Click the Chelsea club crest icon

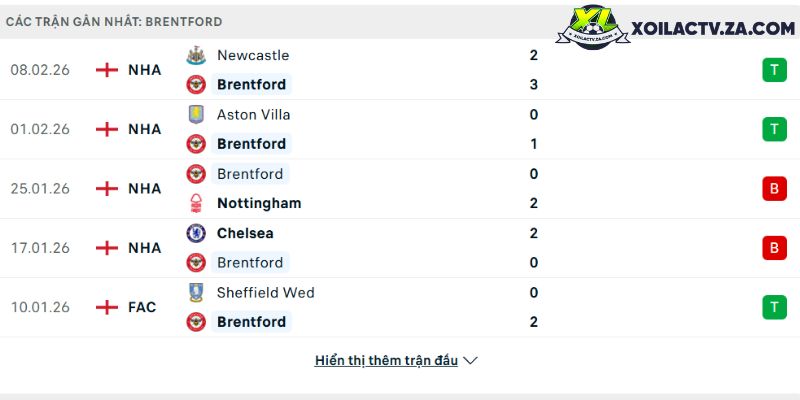pyautogui.click(x=196, y=233)
